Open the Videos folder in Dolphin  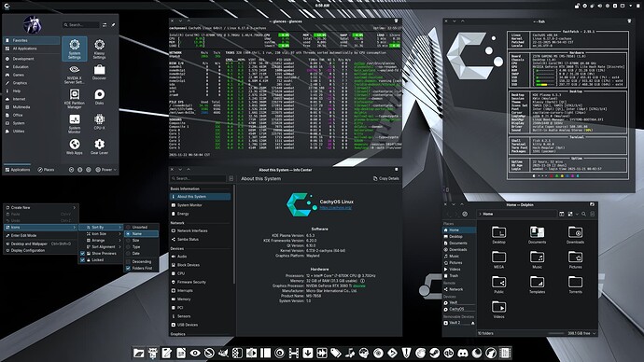point(498,310)
